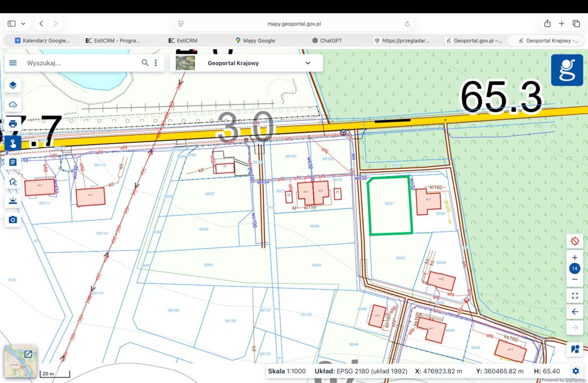Screen dimensions: 588x383
Task: Open coordinate settings gear
Action: (576, 371)
